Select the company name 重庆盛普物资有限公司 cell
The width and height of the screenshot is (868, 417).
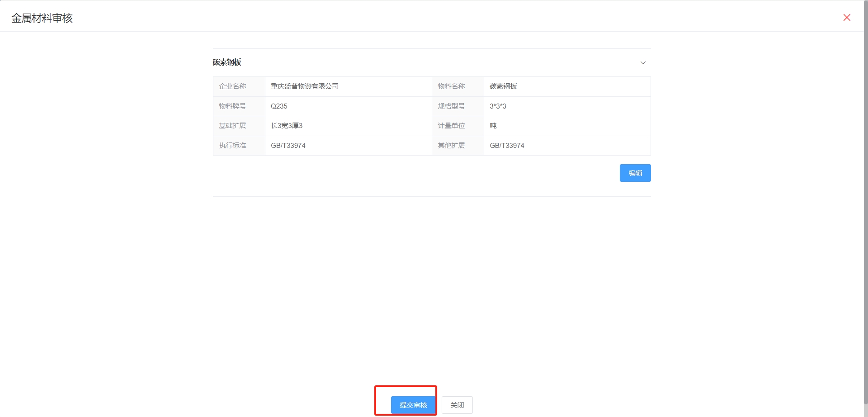tap(305, 86)
